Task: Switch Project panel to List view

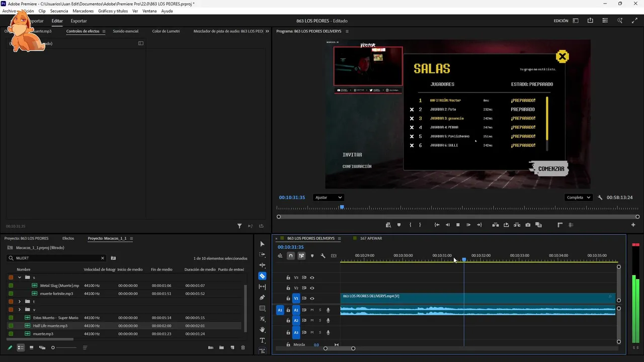Action: coord(21,347)
